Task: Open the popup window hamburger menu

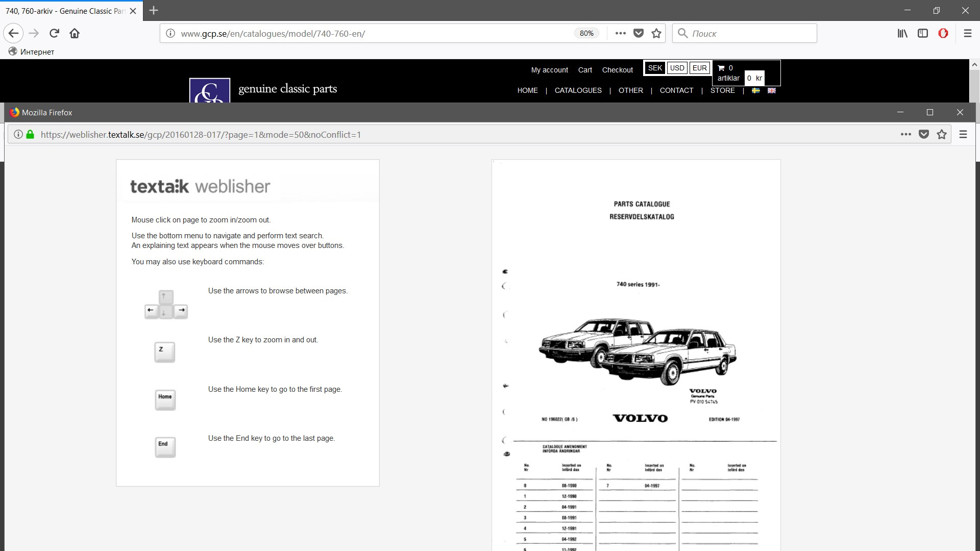Action: [963, 135]
